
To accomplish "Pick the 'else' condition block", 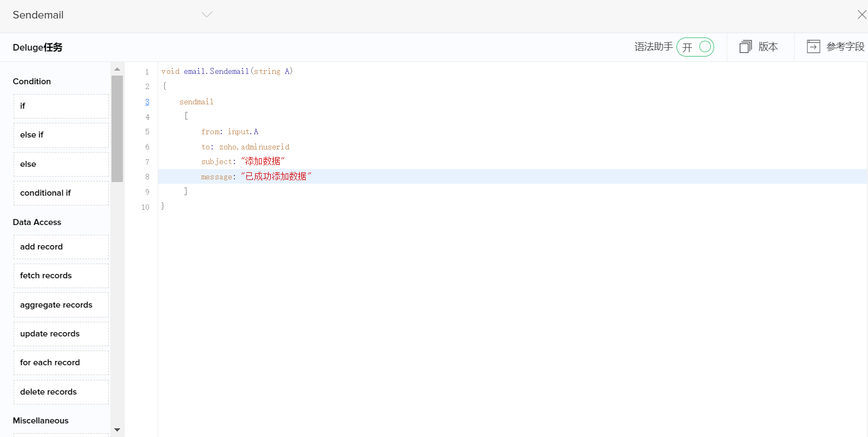I will tap(61, 164).
